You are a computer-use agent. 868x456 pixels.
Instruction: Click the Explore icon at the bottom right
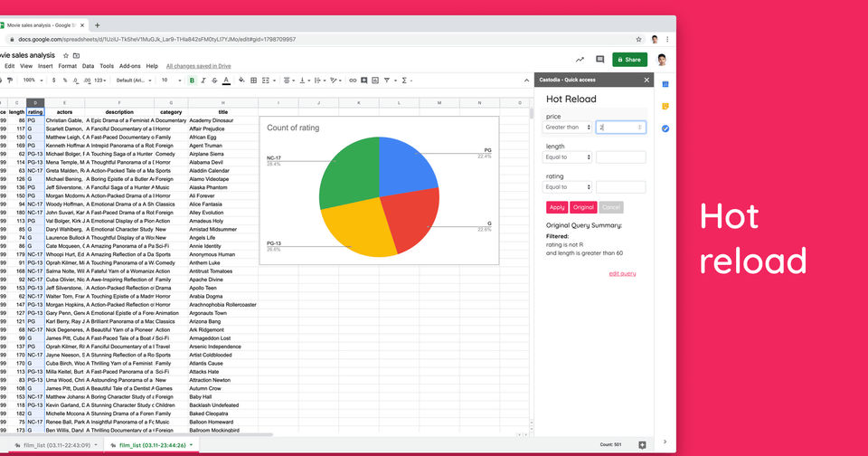[642, 445]
